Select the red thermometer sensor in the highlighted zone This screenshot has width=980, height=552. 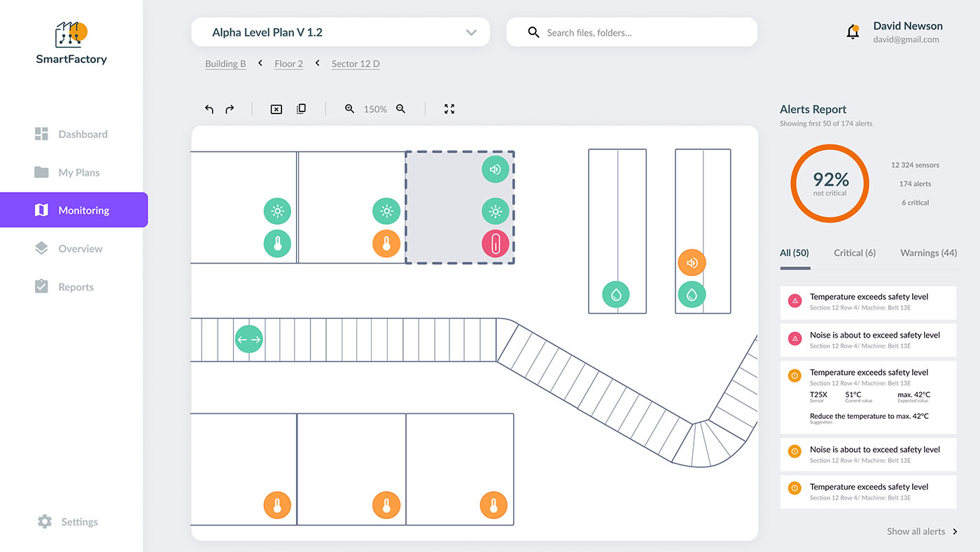(x=495, y=244)
